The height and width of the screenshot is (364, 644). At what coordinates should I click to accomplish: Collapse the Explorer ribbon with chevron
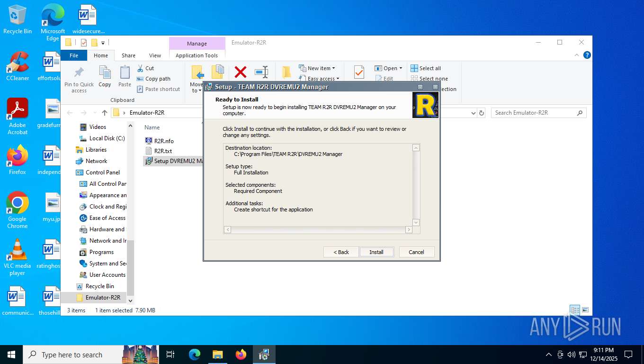click(x=577, y=55)
